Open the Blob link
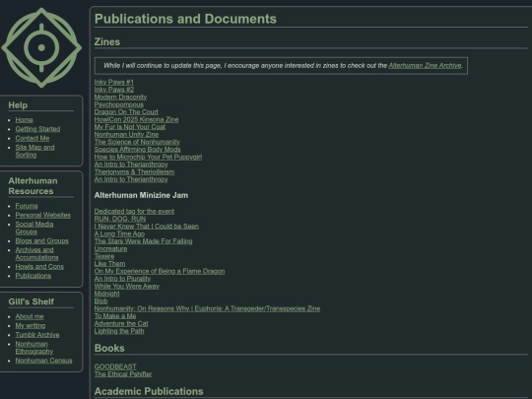The image size is (532, 399). point(101,300)
